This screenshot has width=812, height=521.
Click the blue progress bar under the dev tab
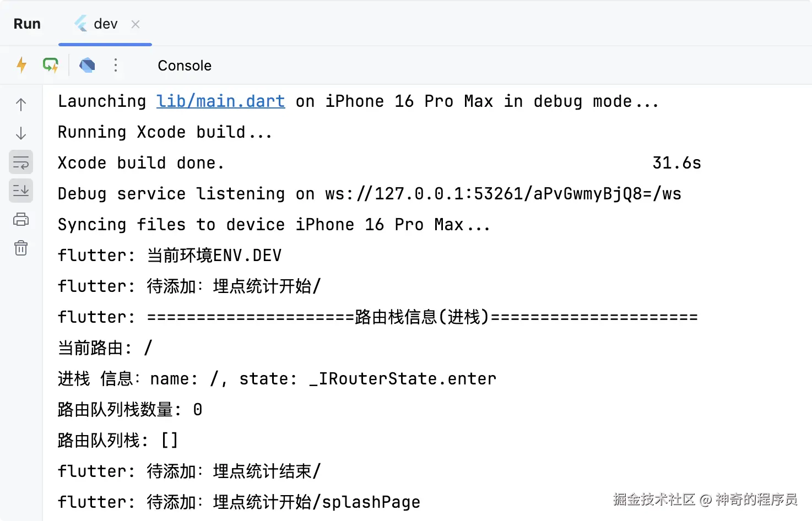105,45
